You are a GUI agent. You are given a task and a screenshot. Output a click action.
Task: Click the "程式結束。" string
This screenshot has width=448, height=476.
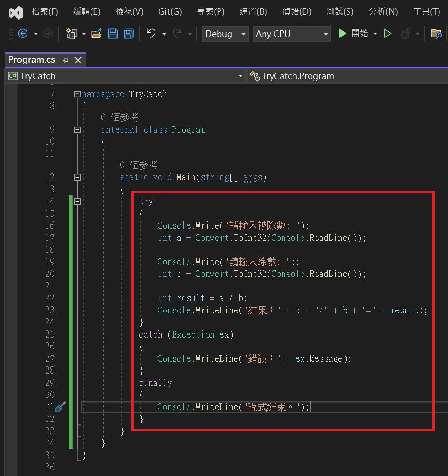click(272, 407)
